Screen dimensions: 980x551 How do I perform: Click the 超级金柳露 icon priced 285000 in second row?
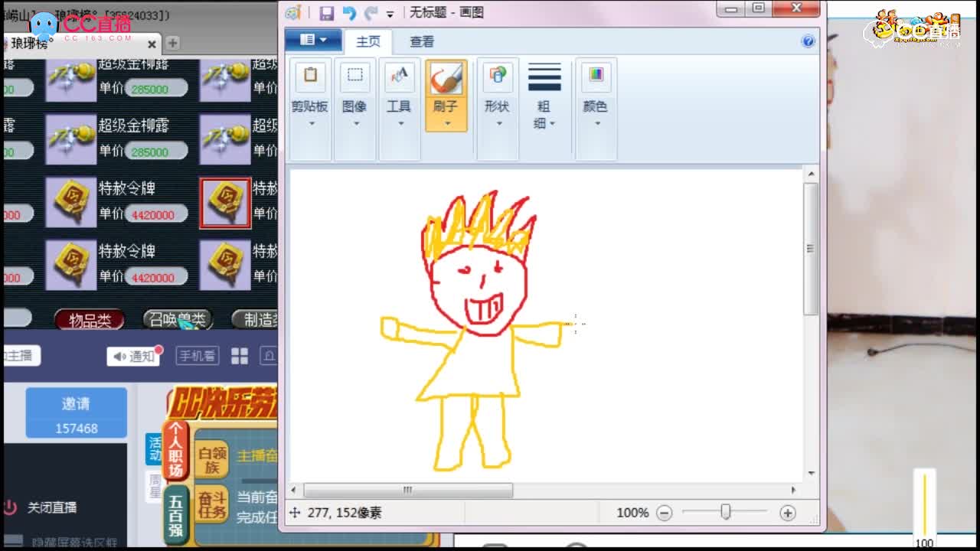pos(70,139)
